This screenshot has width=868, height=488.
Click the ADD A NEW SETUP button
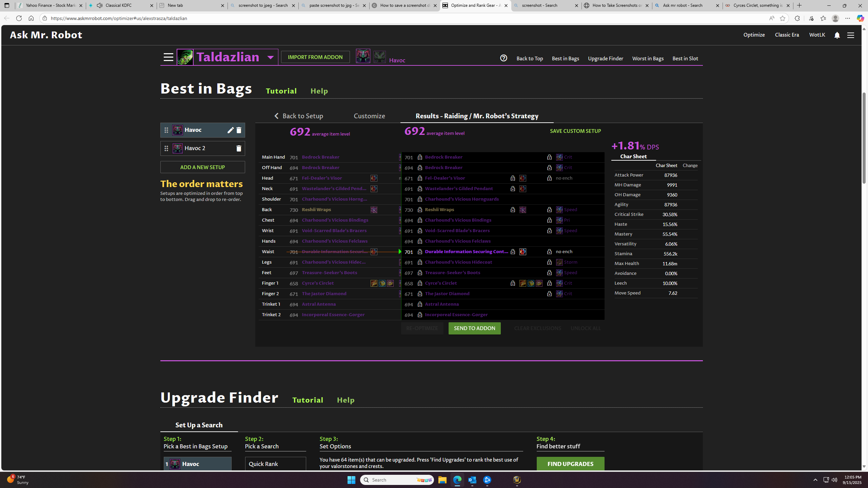pyautogui.click(x=202, y=167)
